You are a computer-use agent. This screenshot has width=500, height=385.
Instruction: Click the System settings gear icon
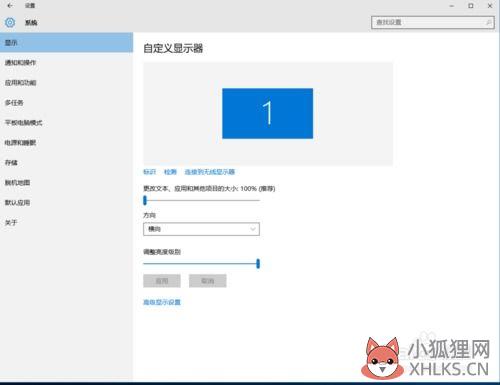[x=10, y=22]
